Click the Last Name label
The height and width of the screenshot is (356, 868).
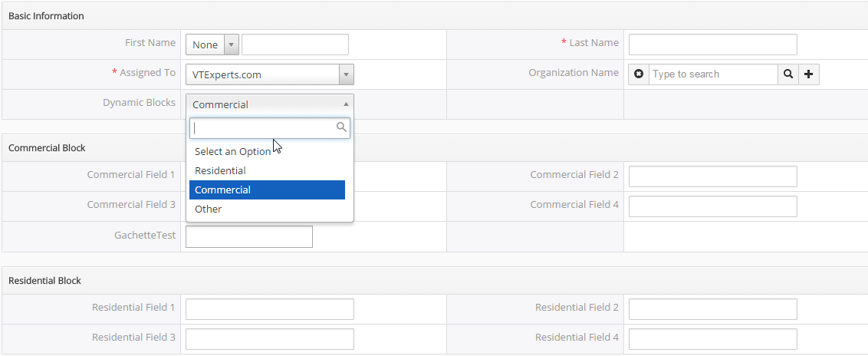tap(590, 43)
